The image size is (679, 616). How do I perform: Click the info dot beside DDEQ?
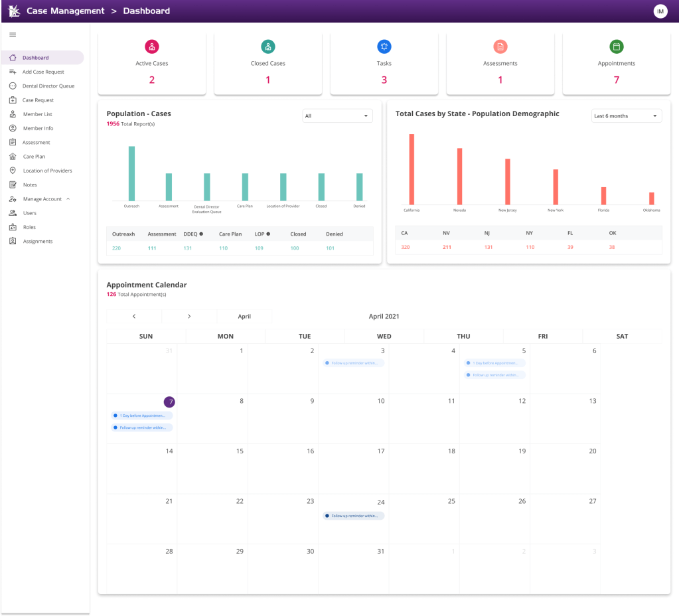coord(201,234)
